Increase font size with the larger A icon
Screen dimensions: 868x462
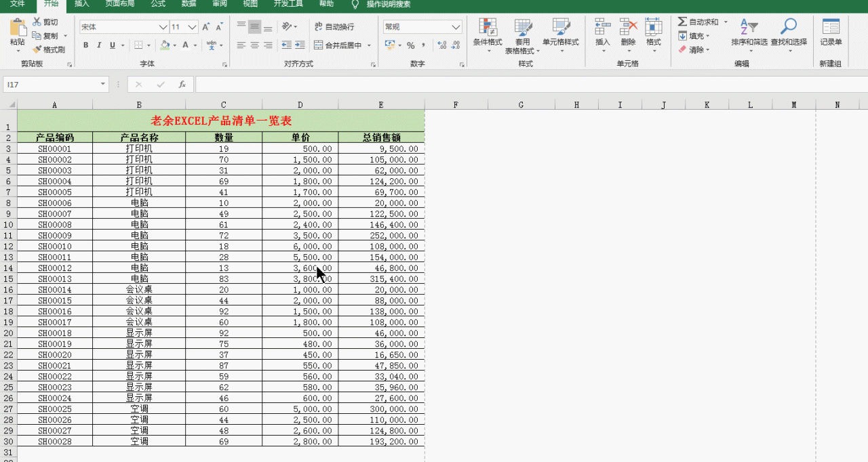click(205, 27)
